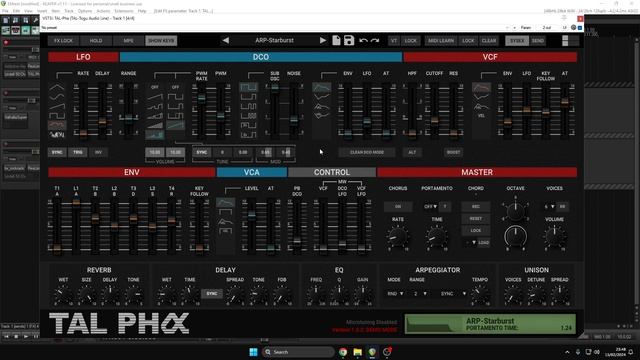Select the highlighted filled-saw DCO waveform

pos(155,135)
